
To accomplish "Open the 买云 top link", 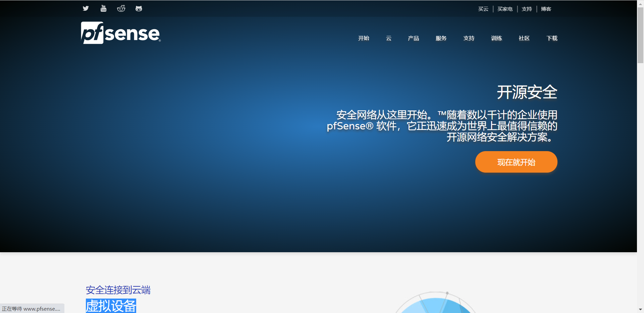I will click(483, 9).
